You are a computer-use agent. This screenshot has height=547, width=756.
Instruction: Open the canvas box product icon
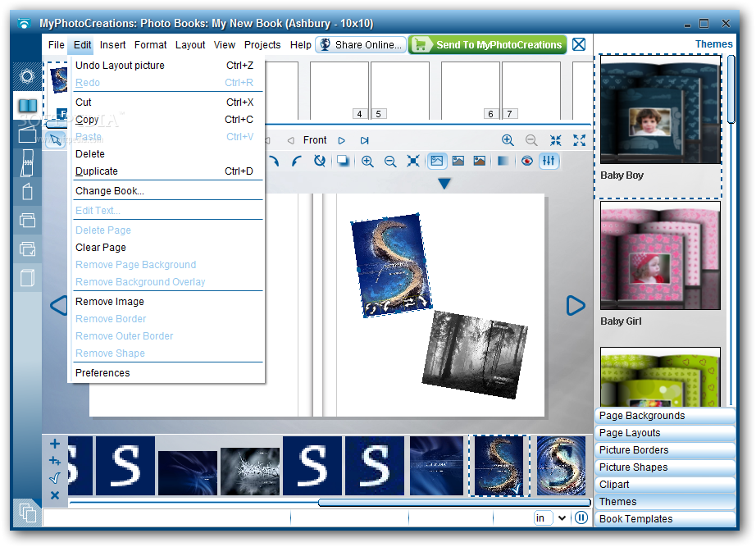28,278
